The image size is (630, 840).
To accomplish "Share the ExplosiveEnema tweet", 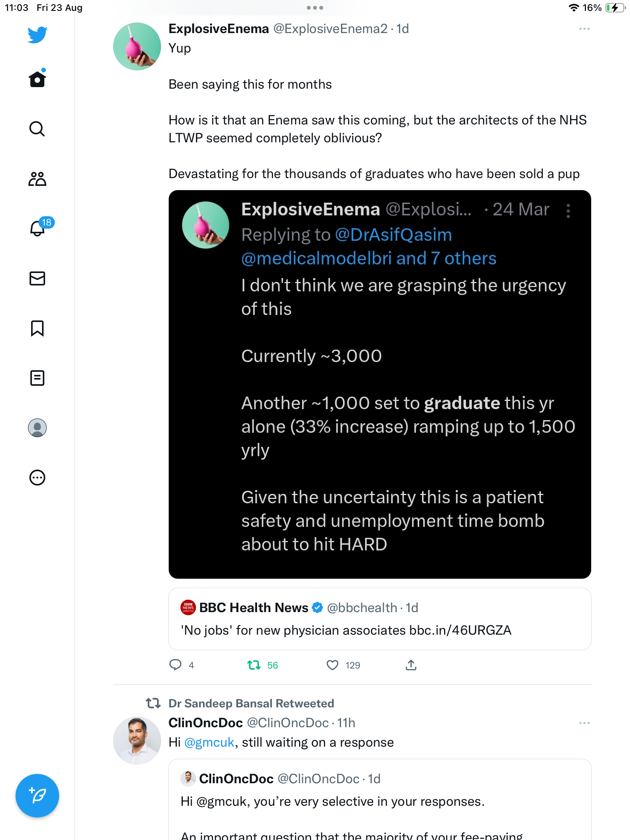I will pyautogui.click(x=411, y=665).
